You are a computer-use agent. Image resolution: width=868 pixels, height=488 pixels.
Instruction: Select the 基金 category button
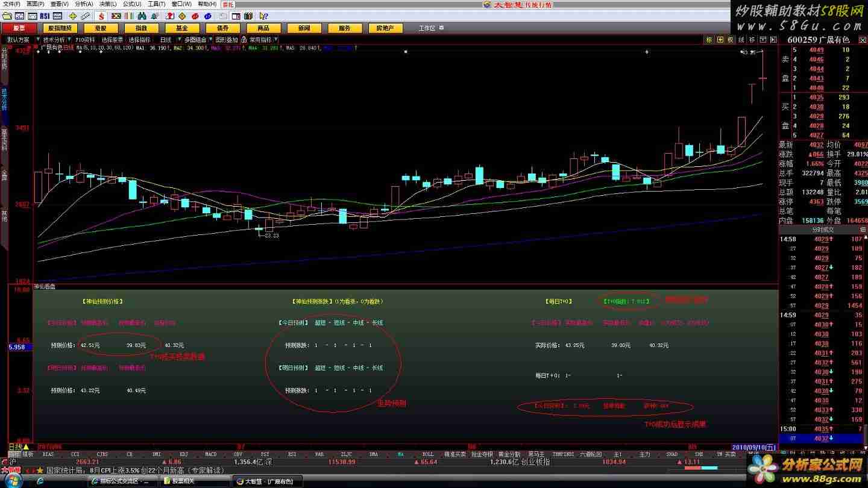click(182, 28)
